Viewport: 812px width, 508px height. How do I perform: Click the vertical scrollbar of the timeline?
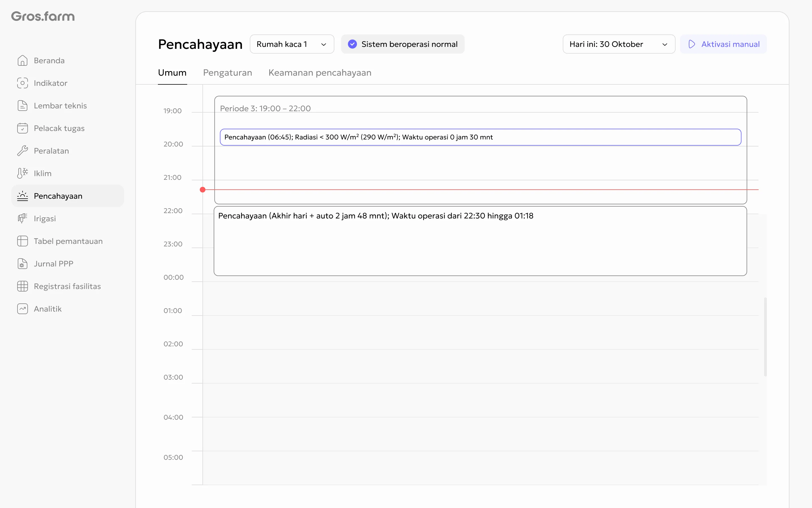(765, 337)
